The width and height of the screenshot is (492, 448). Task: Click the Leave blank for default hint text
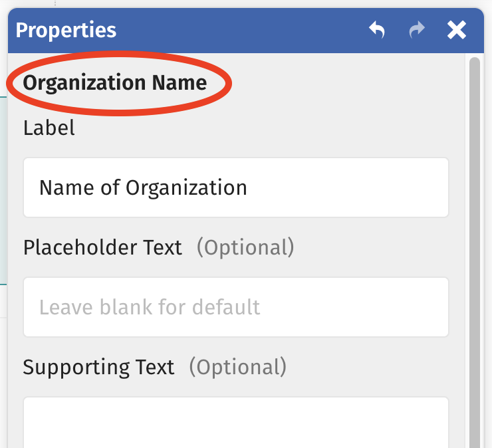coord(150,307)
